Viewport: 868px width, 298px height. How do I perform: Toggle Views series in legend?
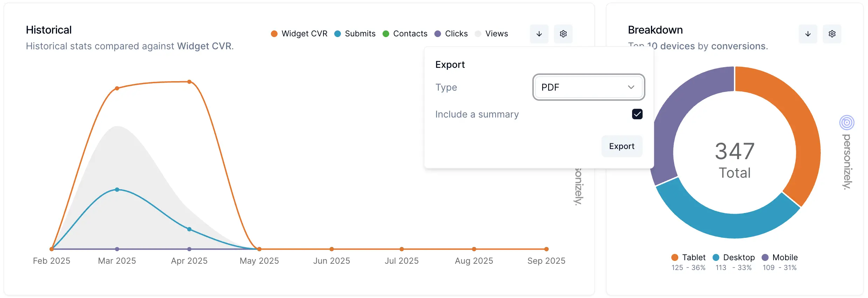point(492,34)
